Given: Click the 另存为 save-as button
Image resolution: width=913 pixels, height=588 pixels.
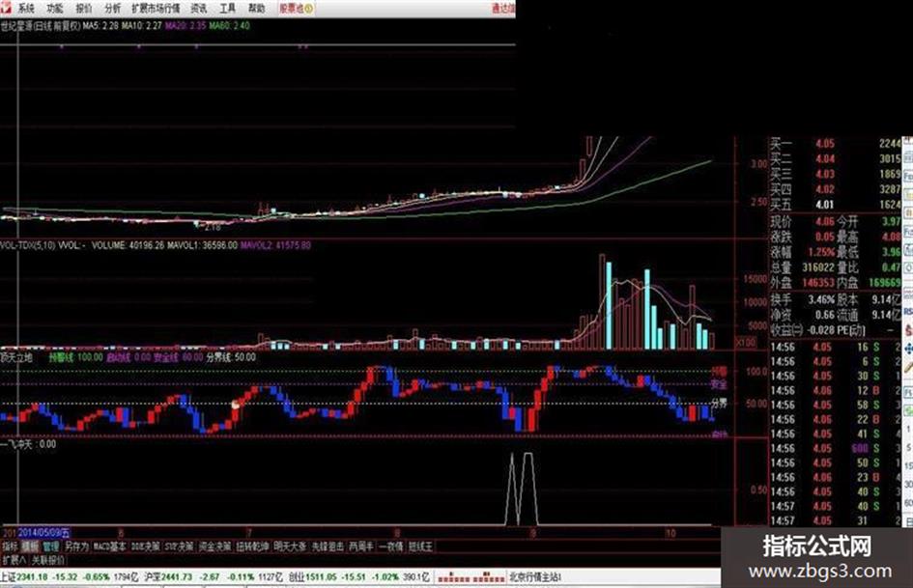Looking at the screenshot, I should pyautogui.click(x=76, y=546).
